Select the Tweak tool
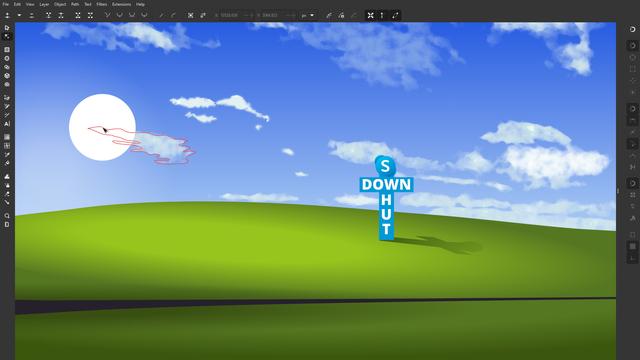Screen dimensions: 640x360 (x=7, y=176)
